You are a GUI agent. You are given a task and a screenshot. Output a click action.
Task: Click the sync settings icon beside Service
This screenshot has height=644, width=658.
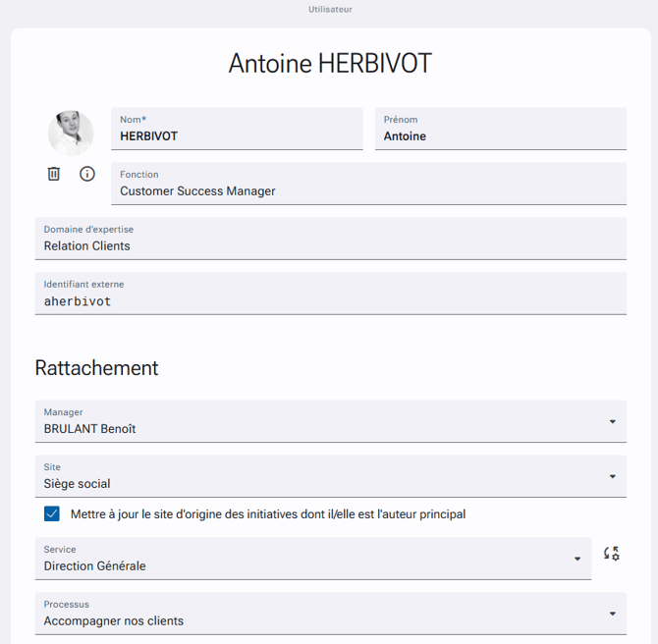[x=612, y=554]
